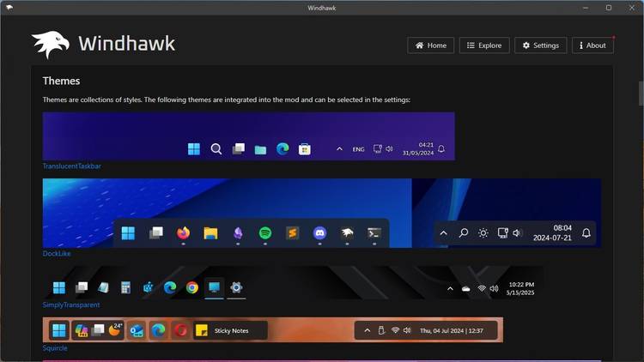Image resolution: width=644 pixels, height=362 pixels.
Task: Click Opera icon in Squircle preview
Action: (x=180, y=330)
